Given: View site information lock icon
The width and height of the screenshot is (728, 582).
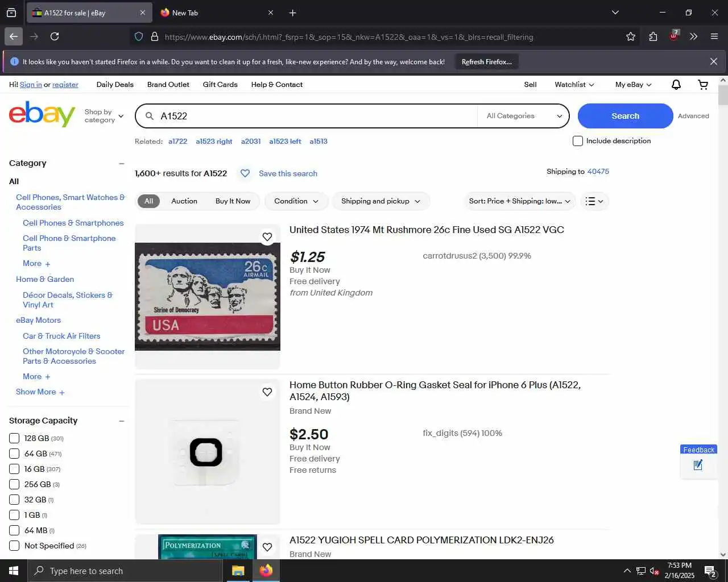Looking at the screenshot, I should tap(154, 36).
